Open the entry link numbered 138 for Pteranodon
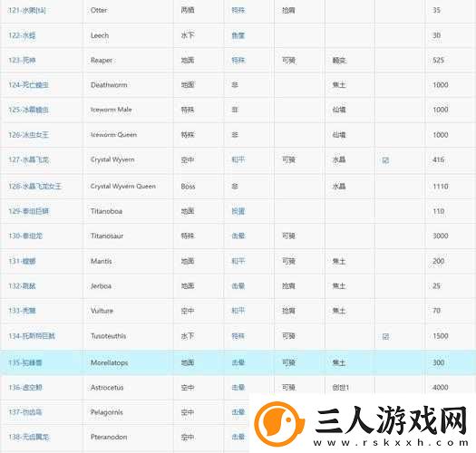This screenshot has width=476, height=453. (28, 437)
